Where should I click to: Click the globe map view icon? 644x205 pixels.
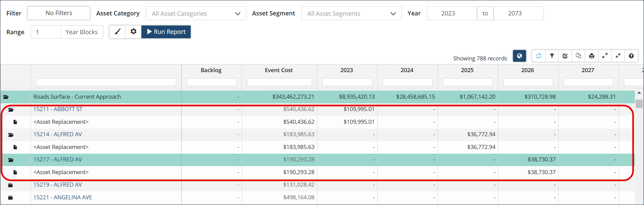(x=519, y=56)
